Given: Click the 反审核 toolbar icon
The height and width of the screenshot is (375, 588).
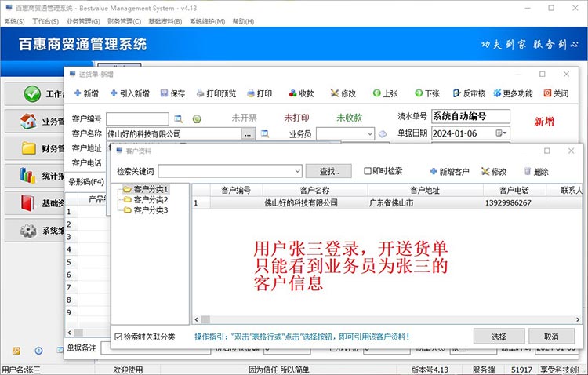Looking at the screenshot, I should click(456, 93).
